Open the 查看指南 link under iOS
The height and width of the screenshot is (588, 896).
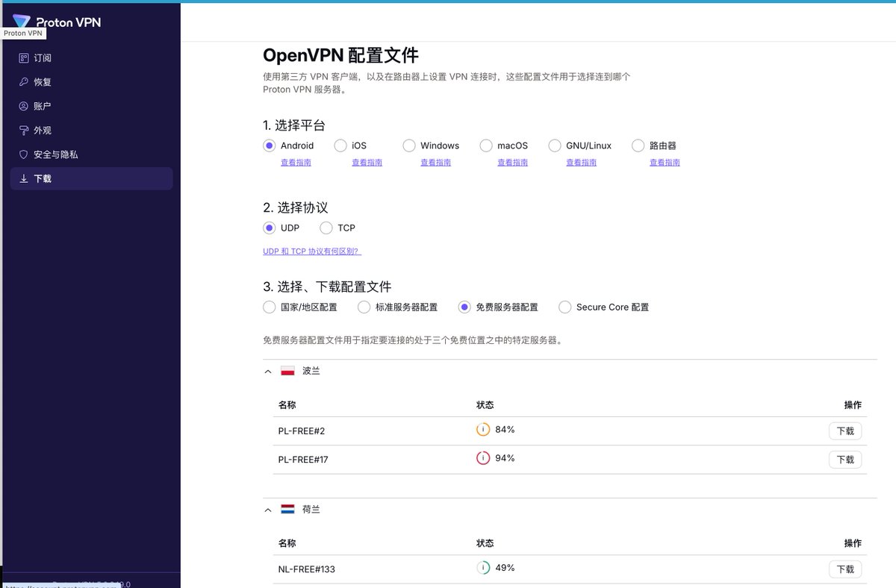pos(367,163)
